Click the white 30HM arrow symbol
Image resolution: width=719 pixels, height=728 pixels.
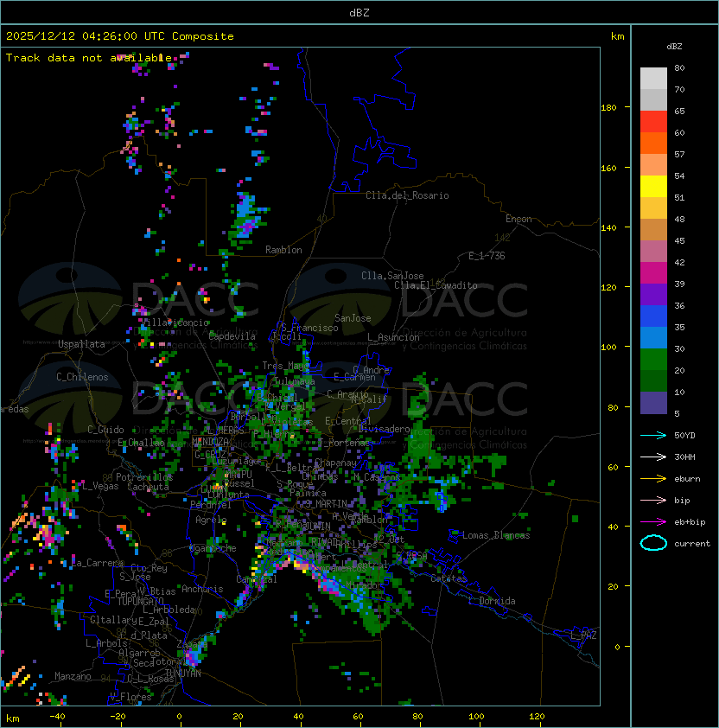[653, 457]
